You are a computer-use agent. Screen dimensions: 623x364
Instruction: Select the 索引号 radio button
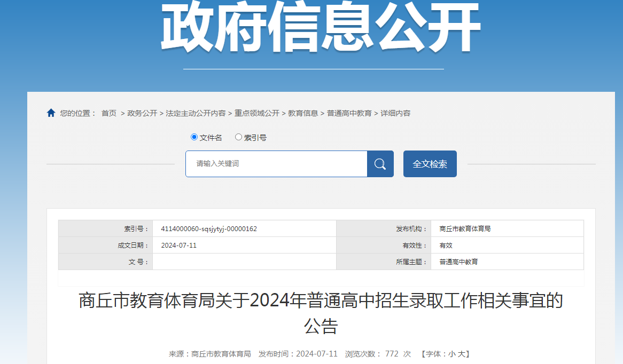click(238, 137)
